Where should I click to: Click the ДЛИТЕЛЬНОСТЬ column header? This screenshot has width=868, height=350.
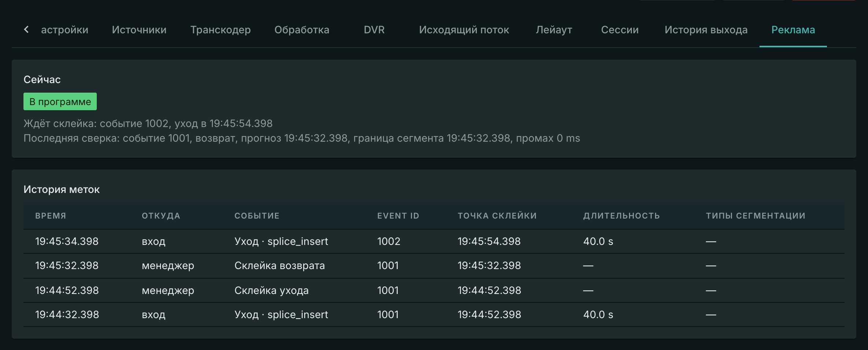click(621, 216)
